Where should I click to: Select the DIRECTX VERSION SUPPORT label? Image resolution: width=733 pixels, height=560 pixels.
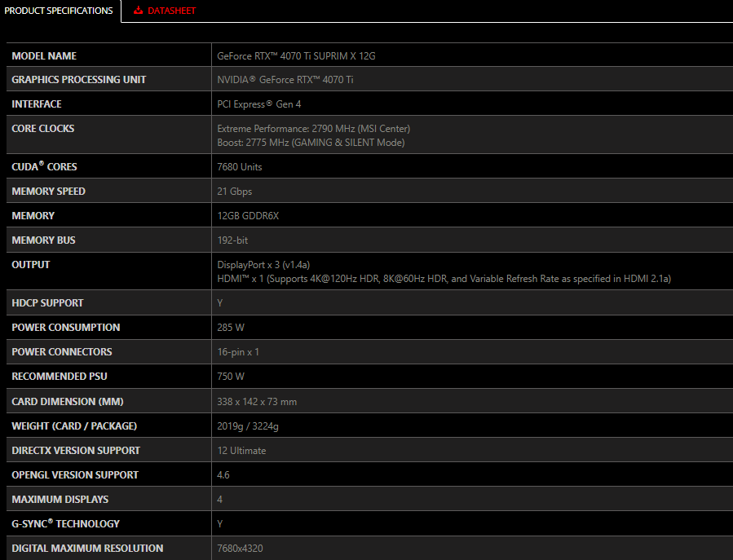[76, 451]
